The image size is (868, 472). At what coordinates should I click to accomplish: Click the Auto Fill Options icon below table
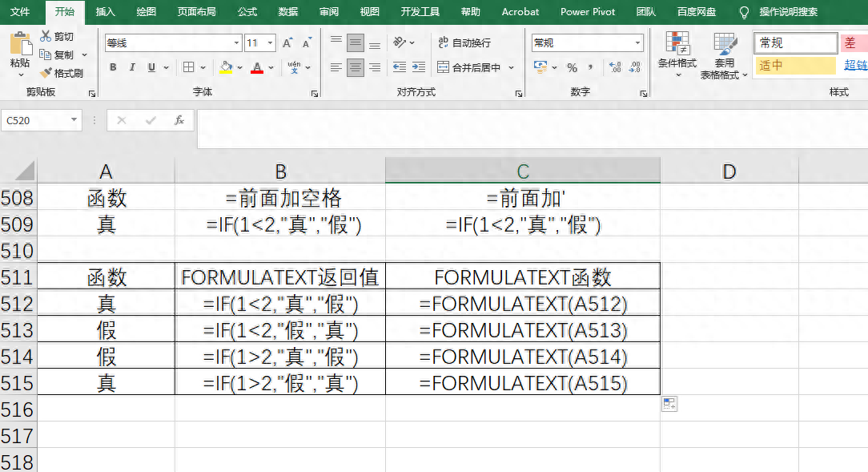669,404
